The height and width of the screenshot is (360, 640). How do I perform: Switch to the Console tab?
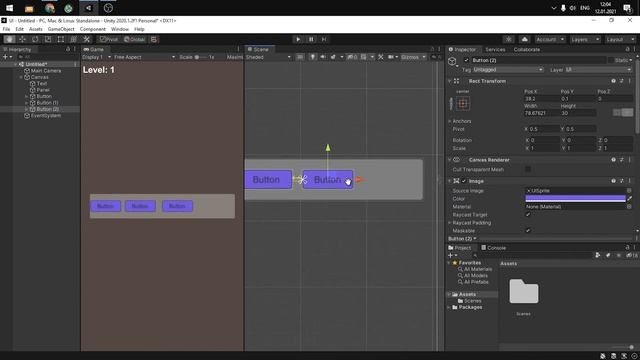pyautogui.click(x=493, y=248)
